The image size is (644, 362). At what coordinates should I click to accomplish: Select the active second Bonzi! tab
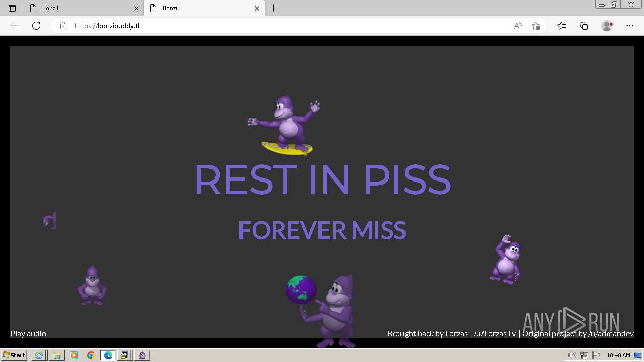pos(204,8)
